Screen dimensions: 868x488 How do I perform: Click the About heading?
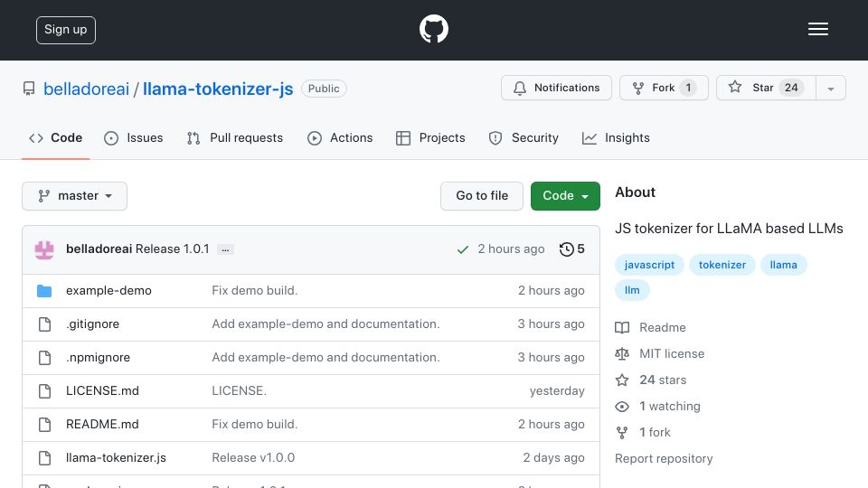pyautogui.click(x=635, y=192)
